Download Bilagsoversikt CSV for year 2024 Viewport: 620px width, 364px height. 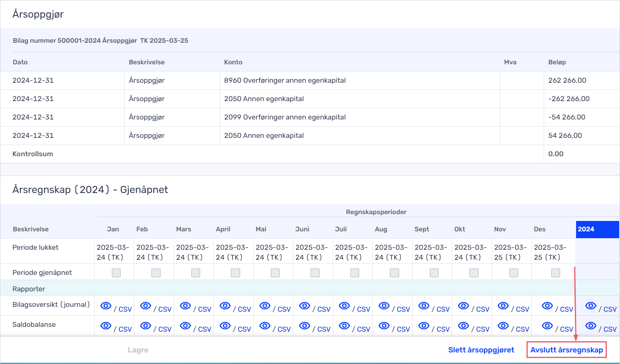610,309
